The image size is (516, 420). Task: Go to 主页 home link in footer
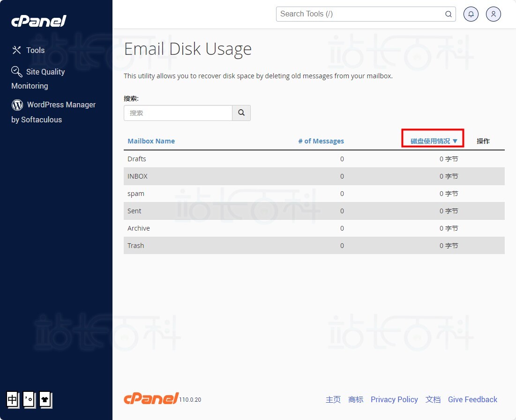333,399
